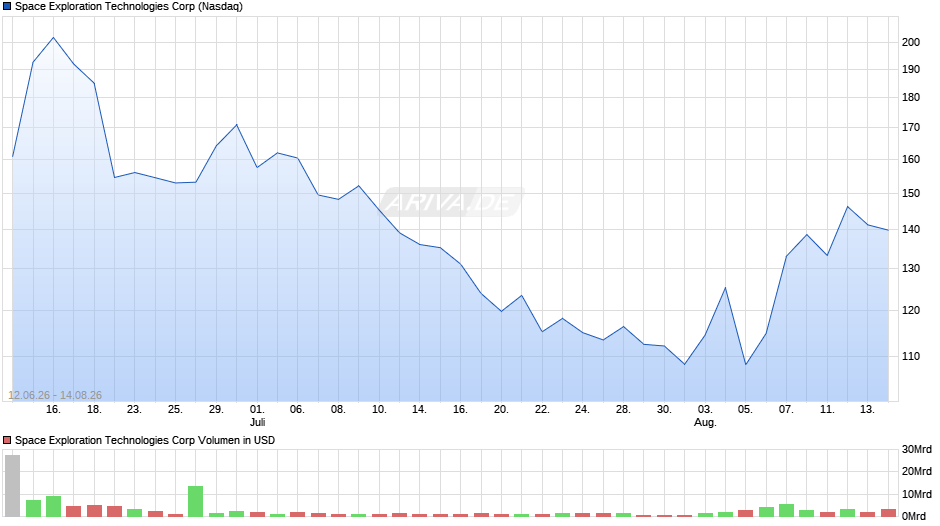This screenshot has width=940, height=526.
Task: Click the y-axis value 180
Action: [x=911, y=97]
